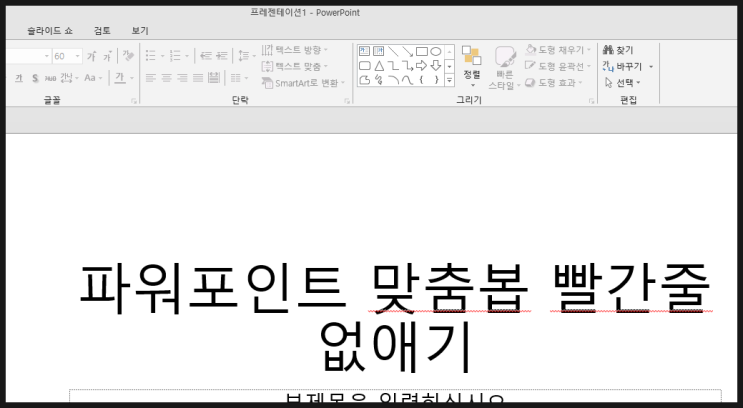
Task: Select the straight line shape
Action: tap(393, 51)
